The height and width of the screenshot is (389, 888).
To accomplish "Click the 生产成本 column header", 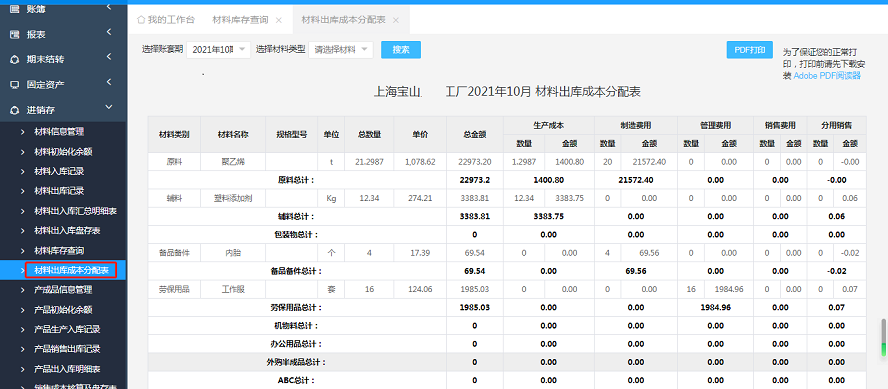I will click(x=549, y=126).
